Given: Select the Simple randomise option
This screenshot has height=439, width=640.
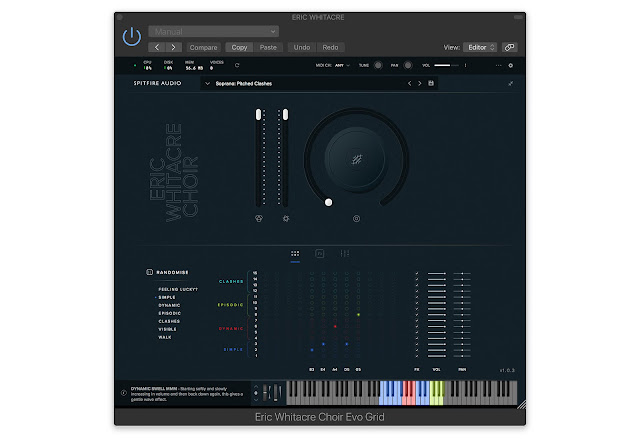Looking at the screenshot, I should (x=167, y=297).
